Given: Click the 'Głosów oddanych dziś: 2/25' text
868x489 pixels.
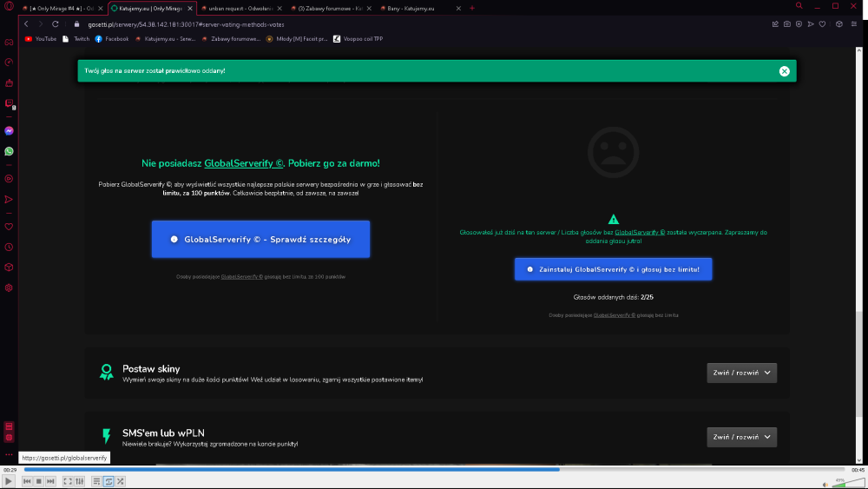Looking at the screenshot, I should click(614, 297).
